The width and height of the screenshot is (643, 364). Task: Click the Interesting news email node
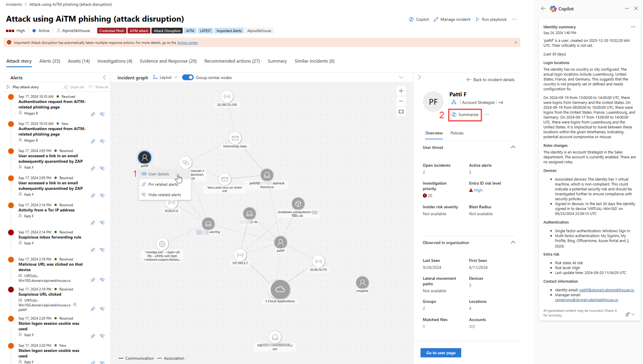[235, 138]
